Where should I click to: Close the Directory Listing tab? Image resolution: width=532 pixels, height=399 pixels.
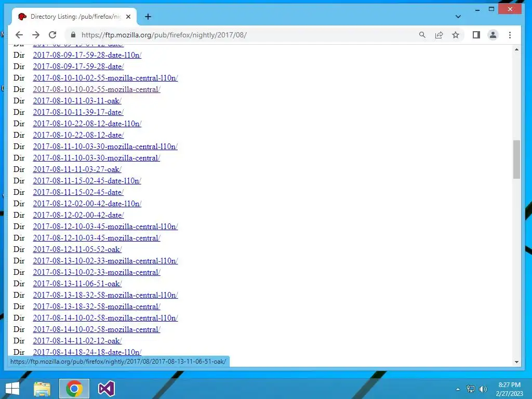click(128, 17)
